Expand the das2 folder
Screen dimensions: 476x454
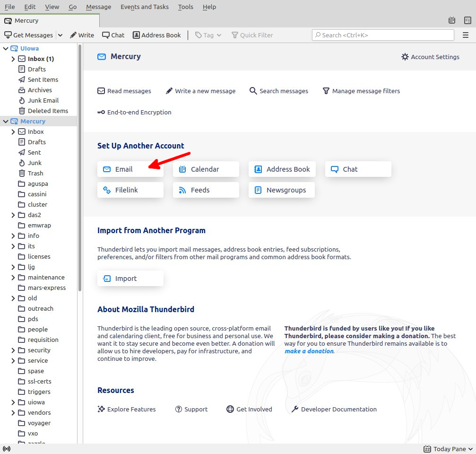click(13, 215)
